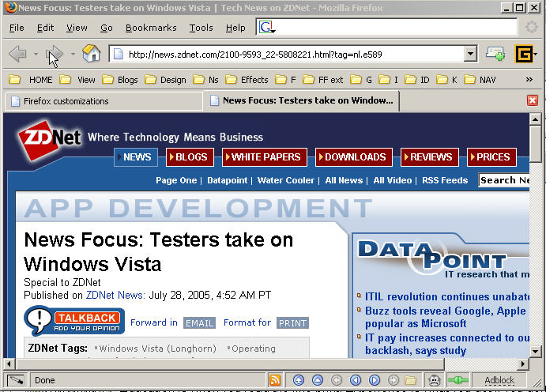
Task: Go to the Home page icon
Action: (91, 54)
